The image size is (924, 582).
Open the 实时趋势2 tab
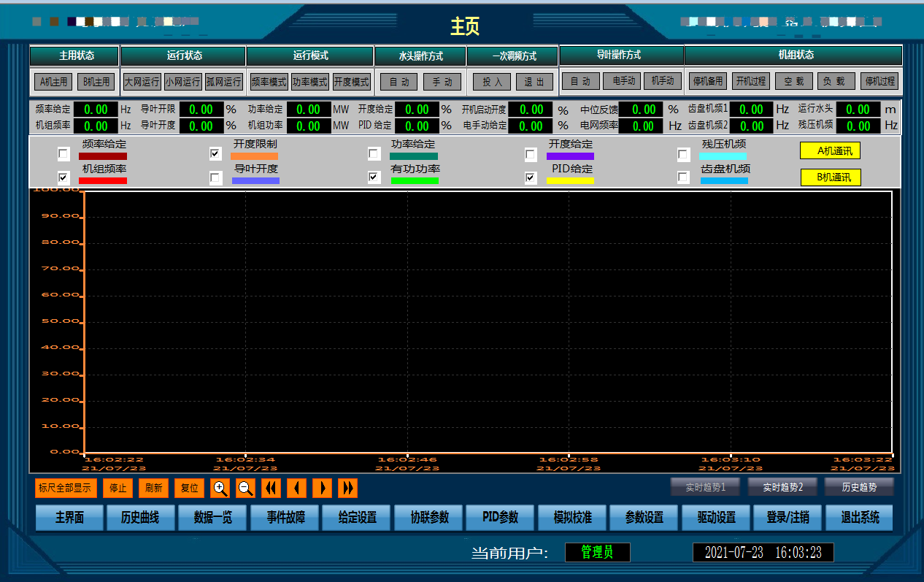point(783,487)
